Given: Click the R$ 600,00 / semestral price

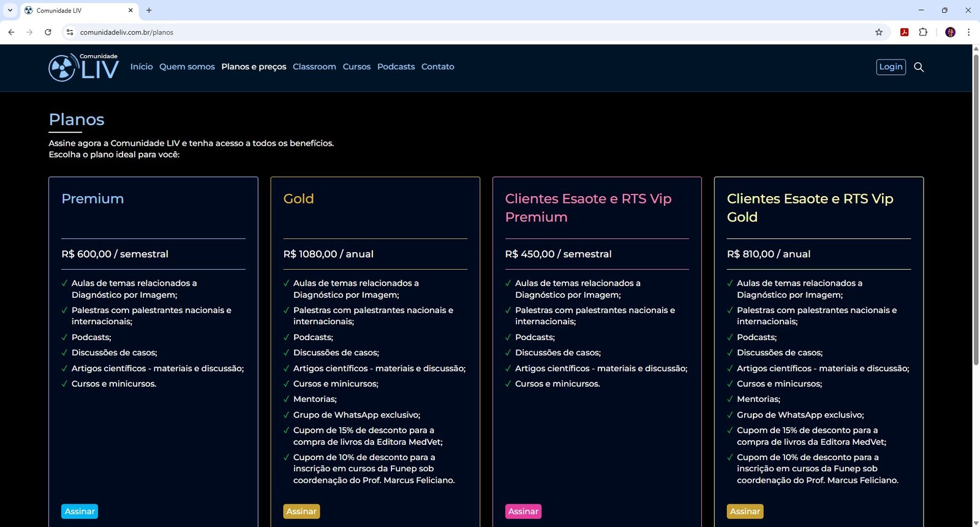Looking at the screenshot, I should tap(115, 254).
